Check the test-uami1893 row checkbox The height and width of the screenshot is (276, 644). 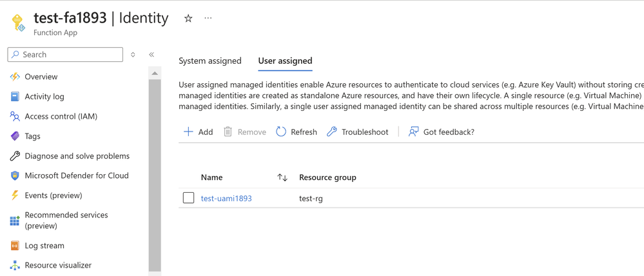(x=188, y=198)
